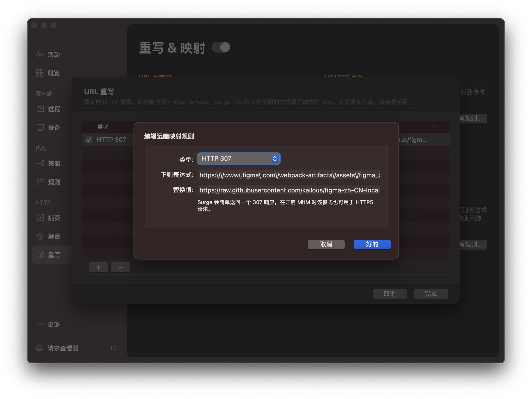Viewport: 532px width, 399px height.
Task: Click the 活动 activity waveform icon
Action: [40, 54]
